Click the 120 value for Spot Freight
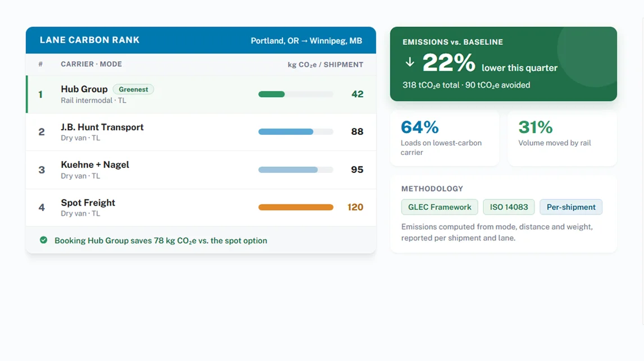 [x=355, y=207]
